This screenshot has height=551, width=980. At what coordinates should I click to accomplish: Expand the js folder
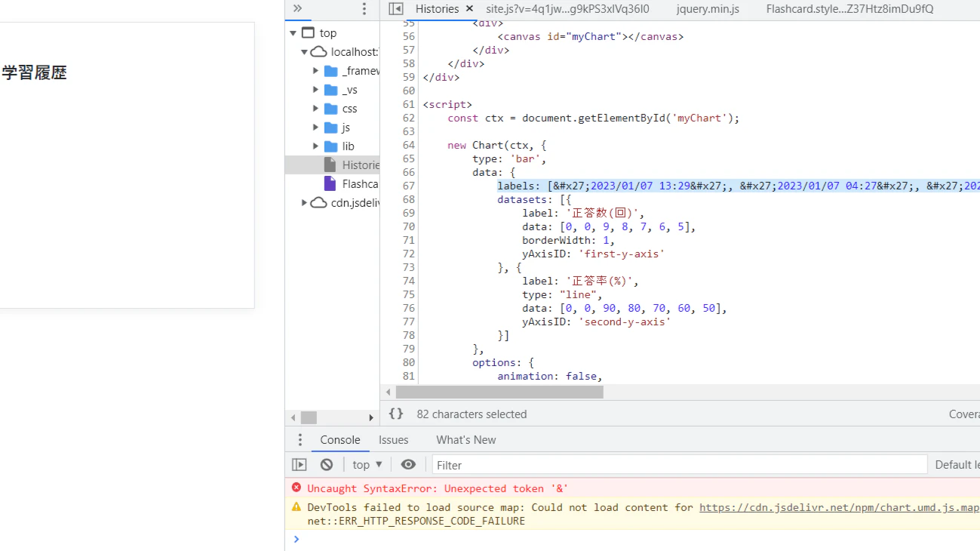pos(315,128)
